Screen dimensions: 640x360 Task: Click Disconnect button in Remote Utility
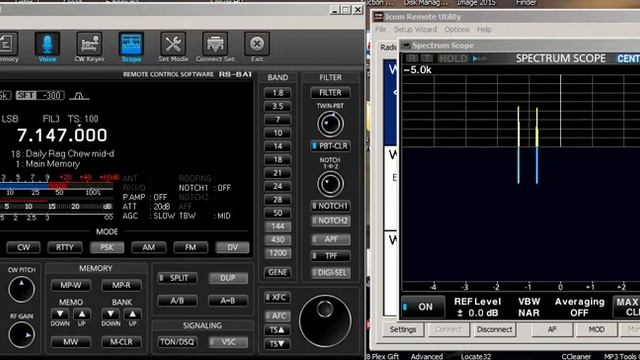494,329
